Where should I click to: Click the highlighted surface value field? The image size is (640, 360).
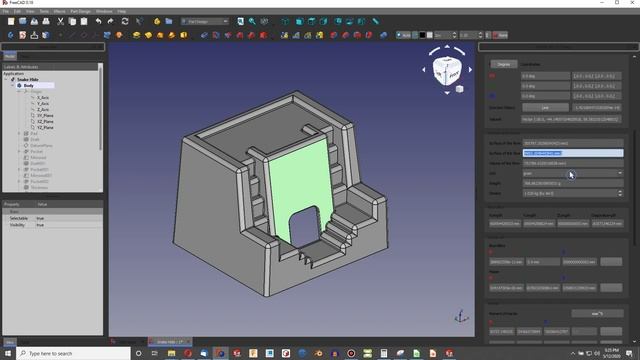pos(573,153)
